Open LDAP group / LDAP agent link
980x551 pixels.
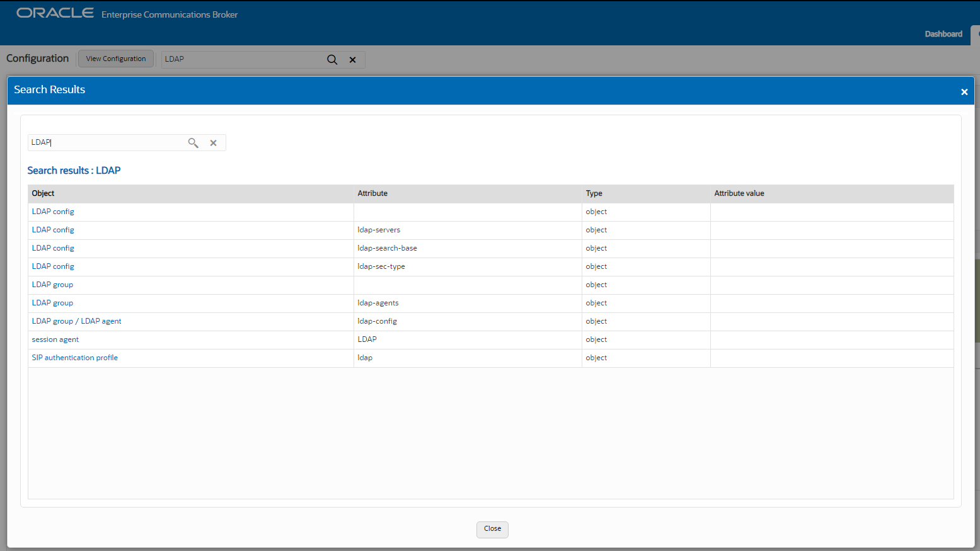pos(76,321)
